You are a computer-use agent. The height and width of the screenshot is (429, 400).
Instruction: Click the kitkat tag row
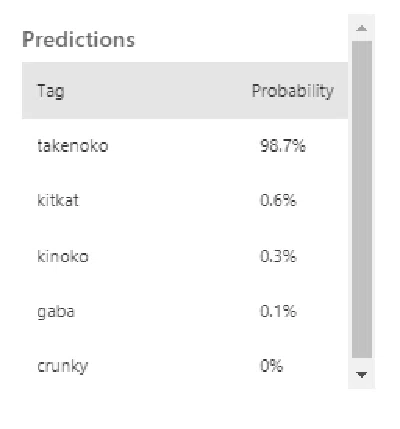tap(185, 201)
